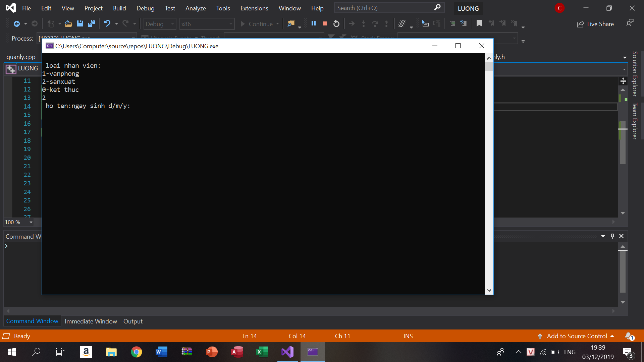Open file with the folder icon
Image resolution: width=644 pixels, height=362 pixels.
(x=68, y=23)
